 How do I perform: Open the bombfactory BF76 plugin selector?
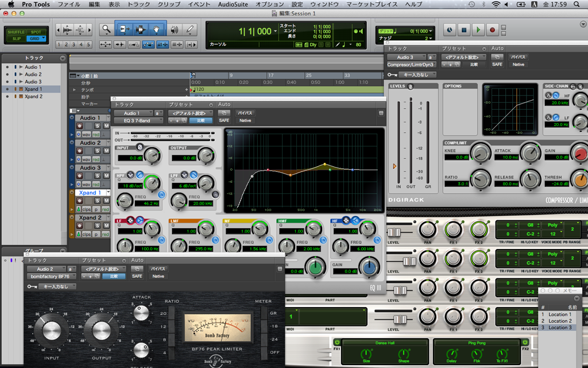pos(51,277)
